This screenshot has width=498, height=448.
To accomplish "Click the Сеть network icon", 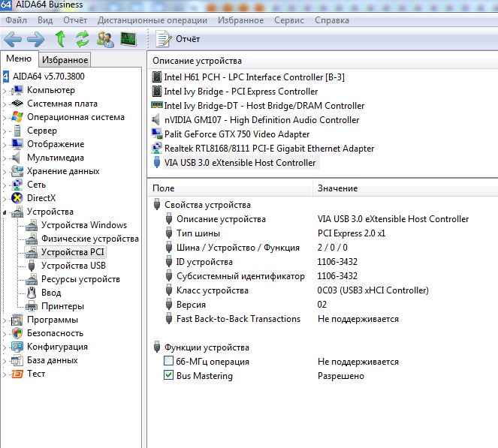I will coord(17,185).
